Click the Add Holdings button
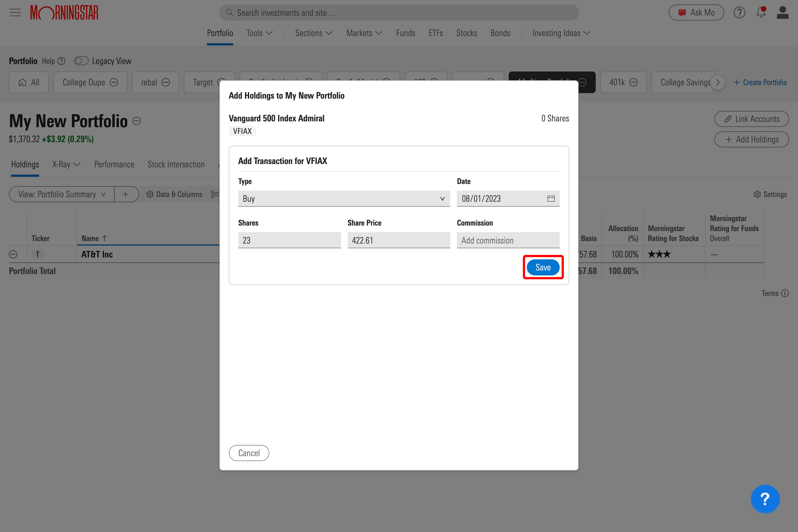This screenshot has width=798, height=532. click(x=751, y=139)
